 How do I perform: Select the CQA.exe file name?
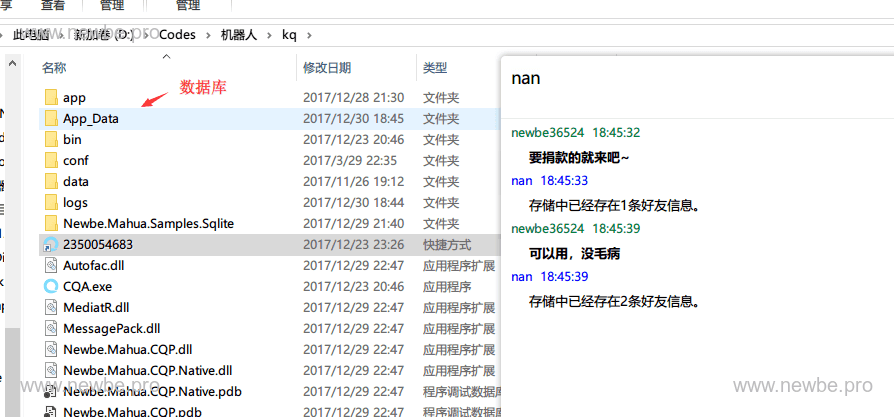point(88,286)
